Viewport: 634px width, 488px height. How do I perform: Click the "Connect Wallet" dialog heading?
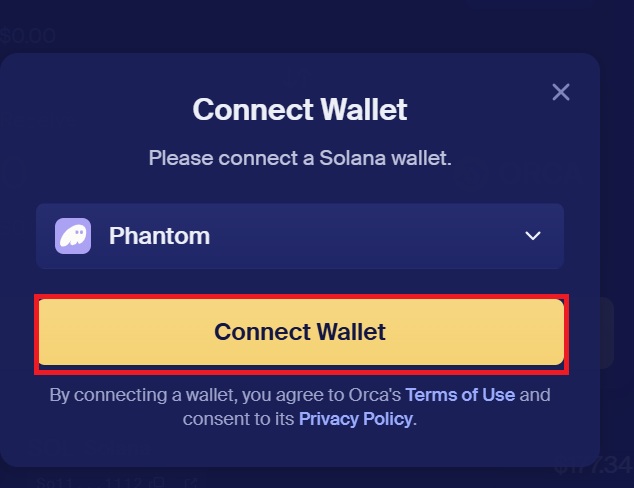(300, 109)
